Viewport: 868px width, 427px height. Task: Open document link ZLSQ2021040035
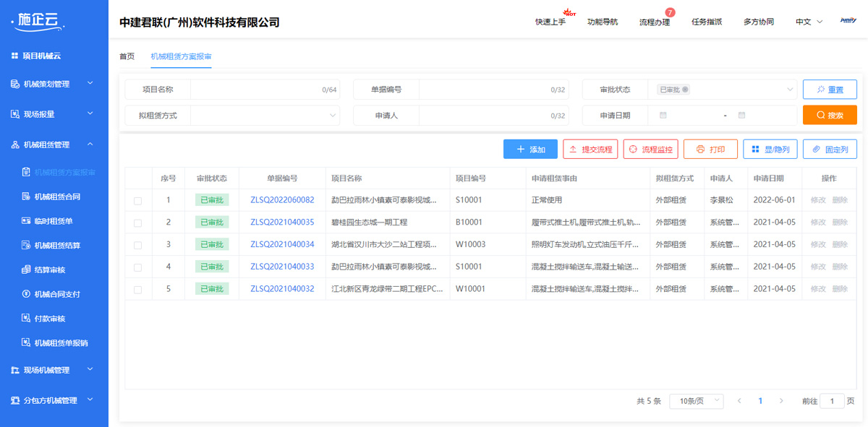282,223
